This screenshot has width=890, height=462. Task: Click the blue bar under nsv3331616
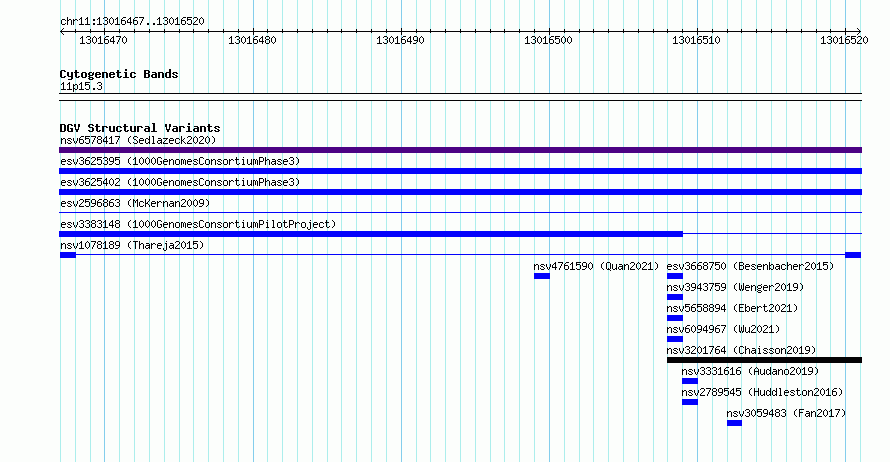pos(690,381)
